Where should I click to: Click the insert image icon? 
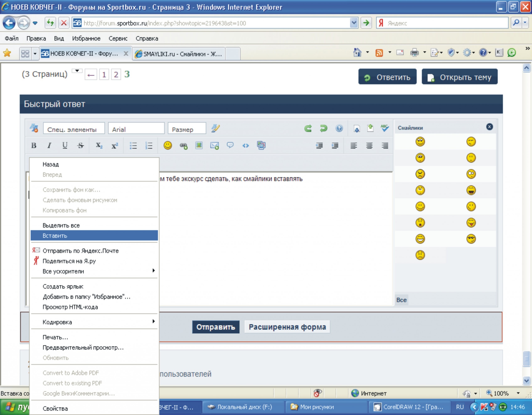[x=199, y=146]
